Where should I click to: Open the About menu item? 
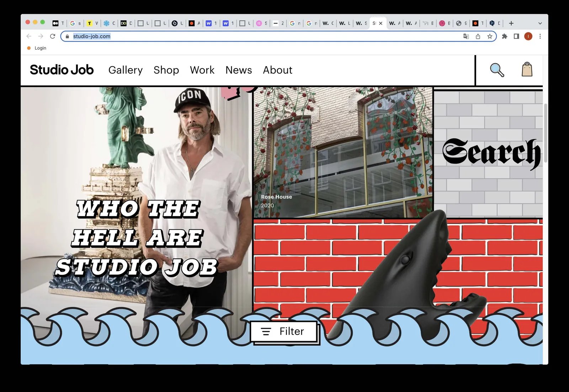point(277,70)
